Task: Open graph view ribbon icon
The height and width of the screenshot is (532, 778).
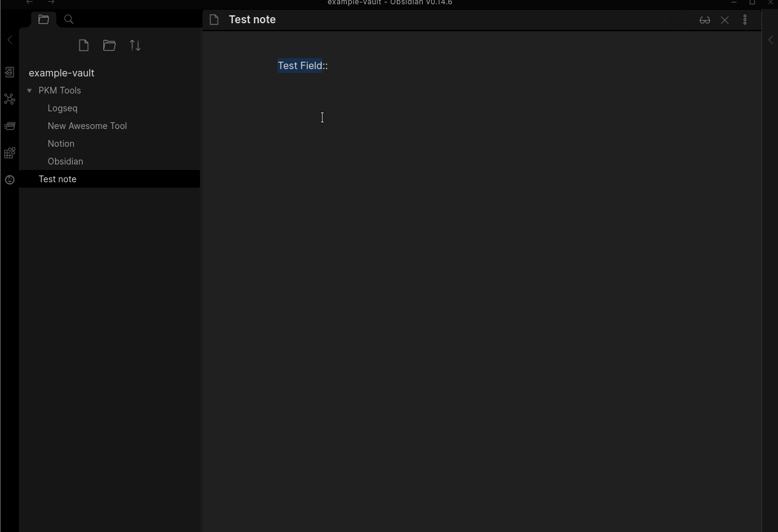Action: click(x=10, y=99)
